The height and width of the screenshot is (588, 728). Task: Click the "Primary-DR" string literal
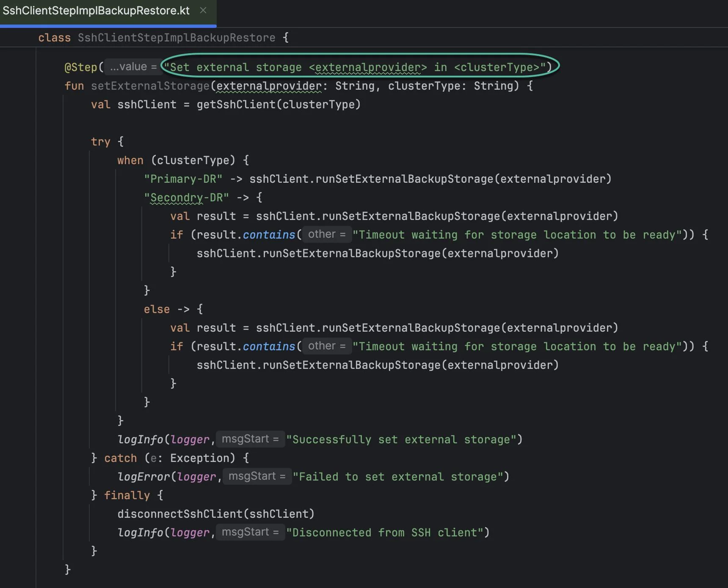tap(183, 179)
